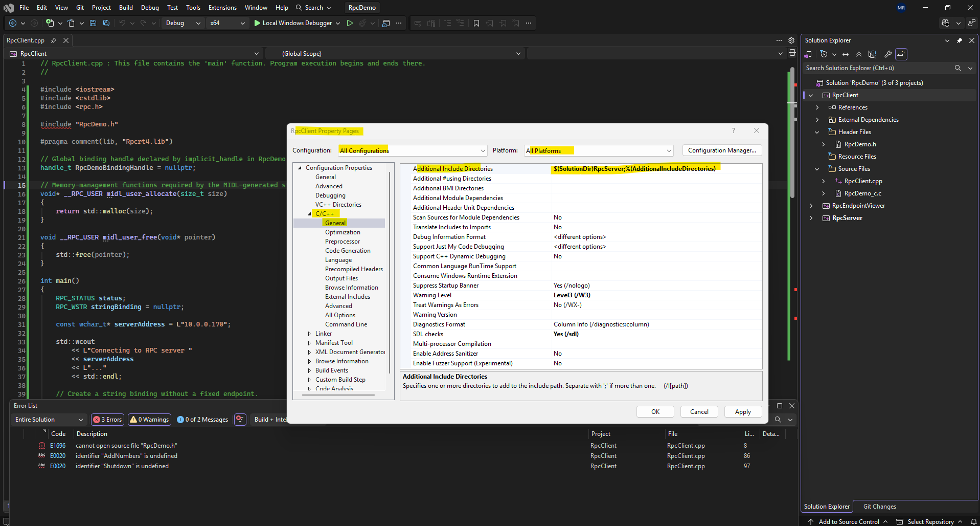The height and width of the screenshot is (526, 980).
Task: Click Show All Files icon in Solution Explorer
Action: click(x=872, y=54)
